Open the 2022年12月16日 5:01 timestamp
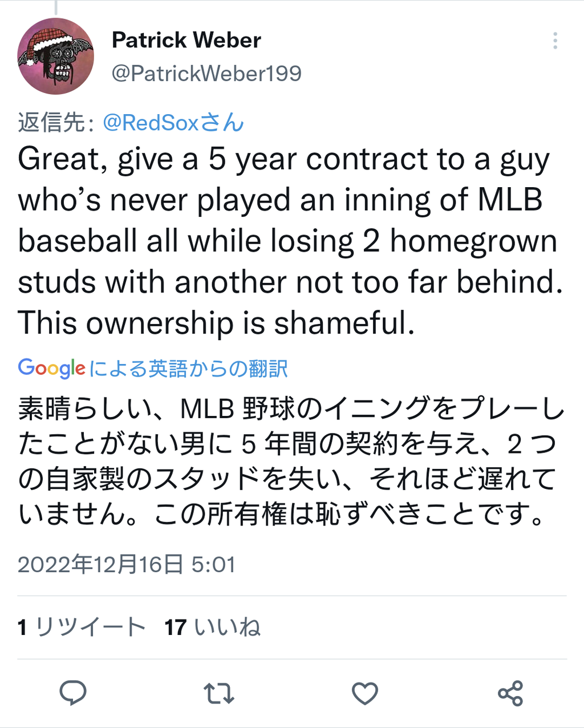The height and width of the screenshot is (728, 584). 127,565
